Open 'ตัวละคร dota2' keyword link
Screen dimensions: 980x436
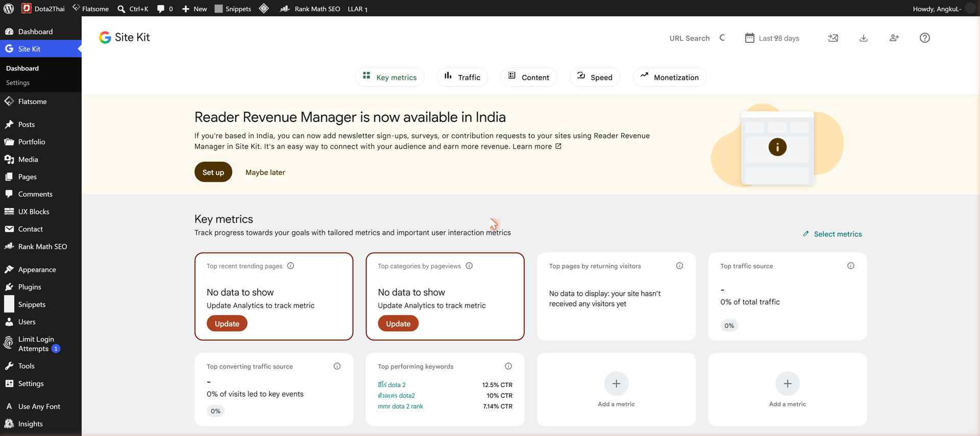click(x=397, y=396)
